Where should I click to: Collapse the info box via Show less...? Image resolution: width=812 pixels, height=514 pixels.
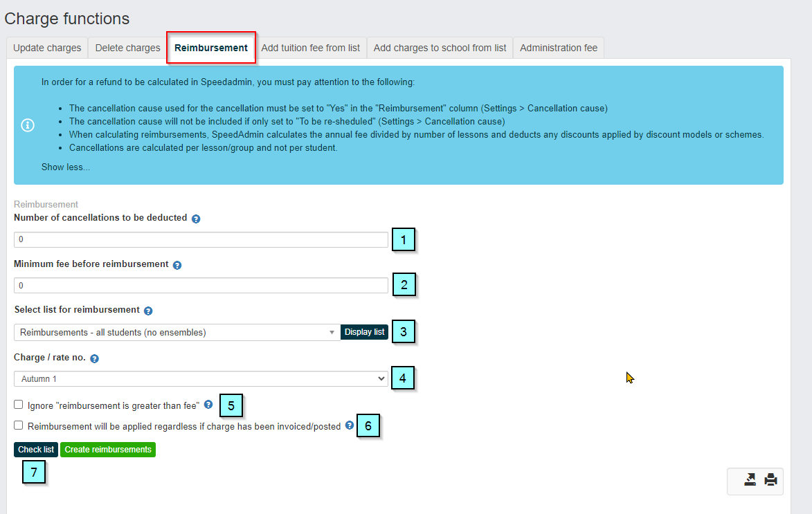[66, 167]
